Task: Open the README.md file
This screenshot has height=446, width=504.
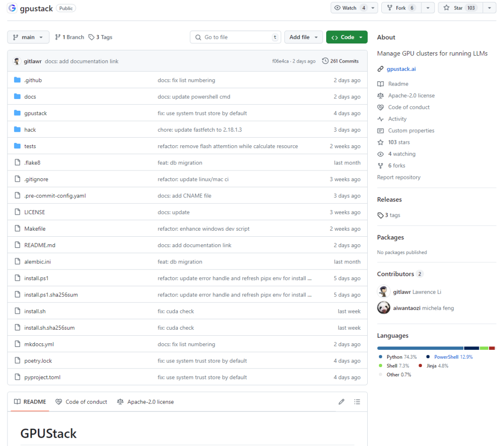Action: click(40, 245)
